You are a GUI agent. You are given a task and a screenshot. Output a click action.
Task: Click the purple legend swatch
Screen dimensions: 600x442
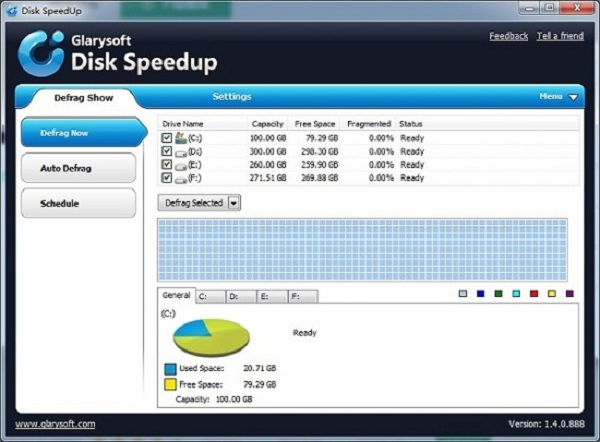click(570, 294)
